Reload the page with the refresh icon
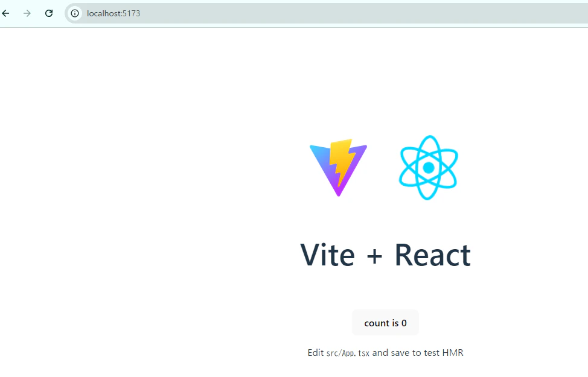This screenshot has height=377, width=588. pos(49,13)
